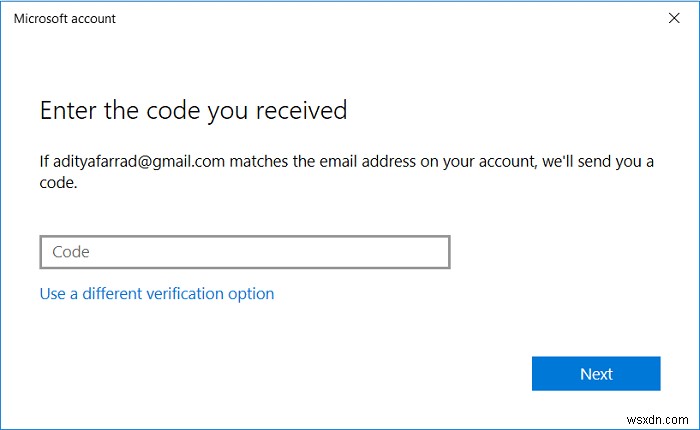Click the word different in the link

click(x=113, y=293)
